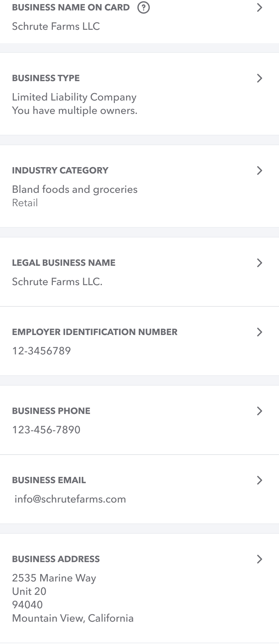This screenshot has height=644, width=279.
Task: Tap the Business Phone chevron
Action: point(260,411)
